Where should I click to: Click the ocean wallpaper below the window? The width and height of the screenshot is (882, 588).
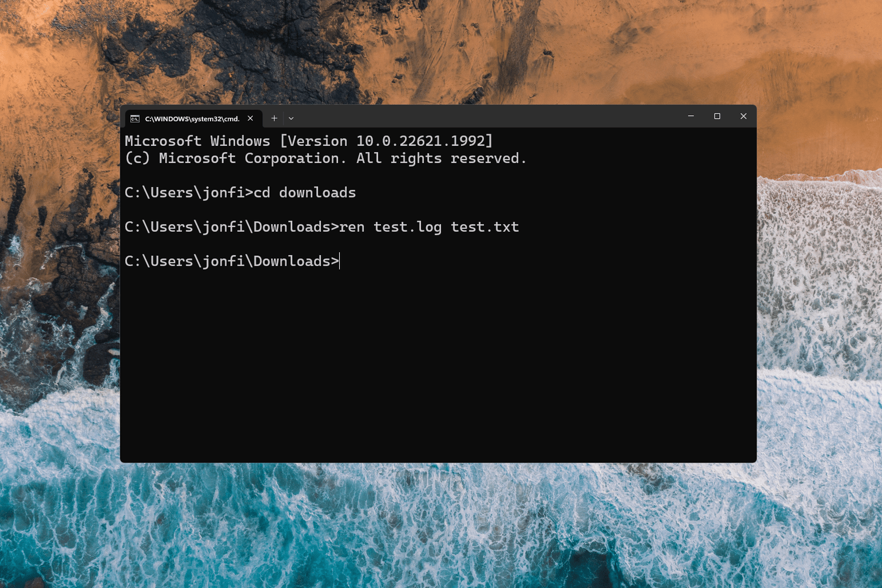point(441,523)
